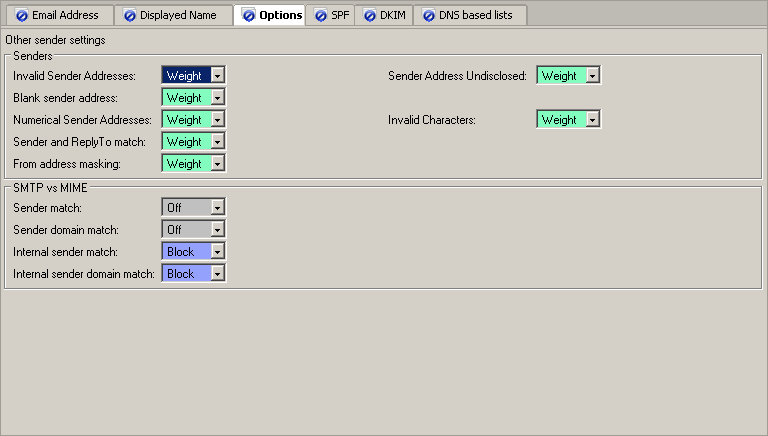Click the Options tab icon

click(x=249, y=16)
